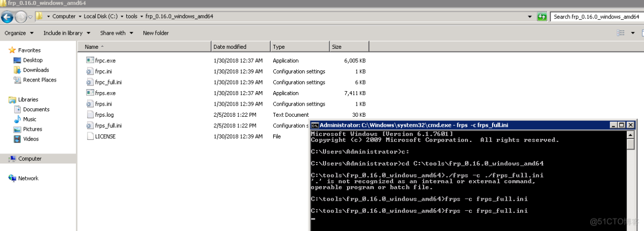Viewport: 644px width, 231px height.
Task: Click the Back navigation arrow button
Action: click(7, 17)
